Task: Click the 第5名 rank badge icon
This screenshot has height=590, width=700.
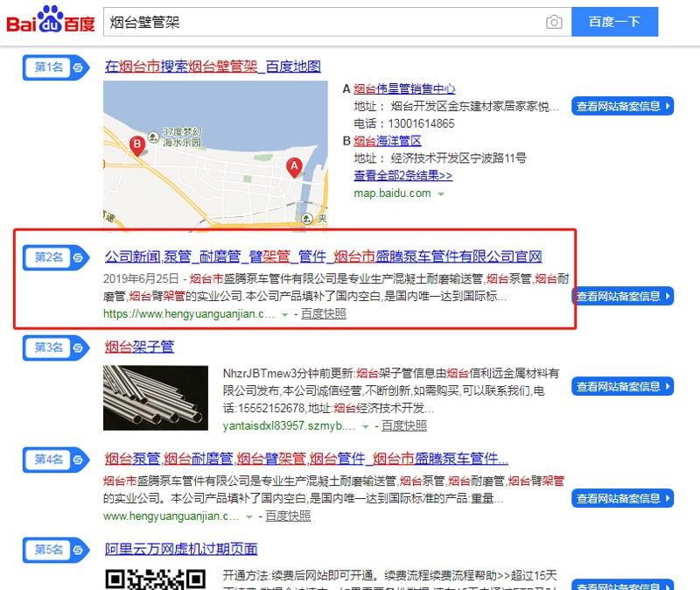Action: tap(56, 550)
